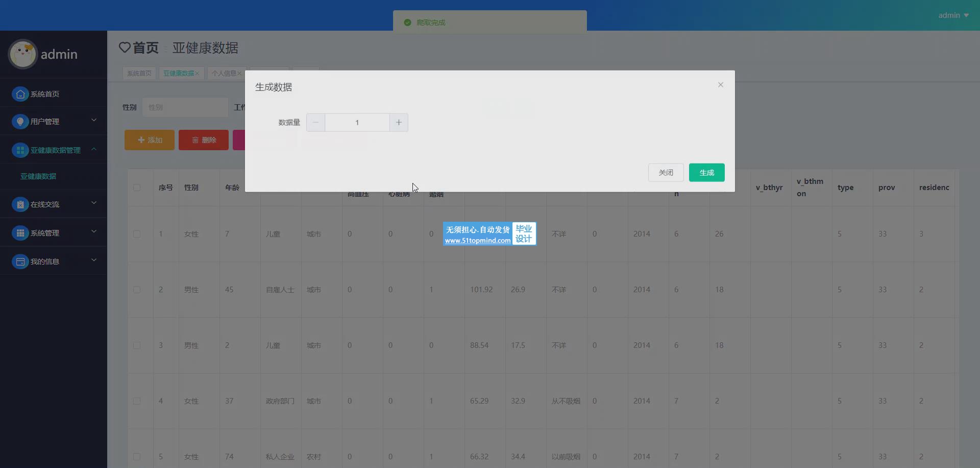Click the 用户管理 sidebar icon
The image size is (980, 468).
20,122
